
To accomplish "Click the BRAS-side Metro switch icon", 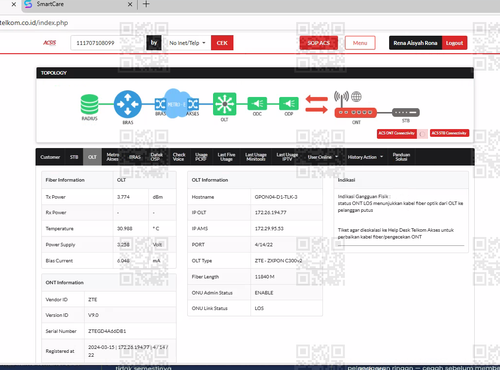I will tap(160, 104).
